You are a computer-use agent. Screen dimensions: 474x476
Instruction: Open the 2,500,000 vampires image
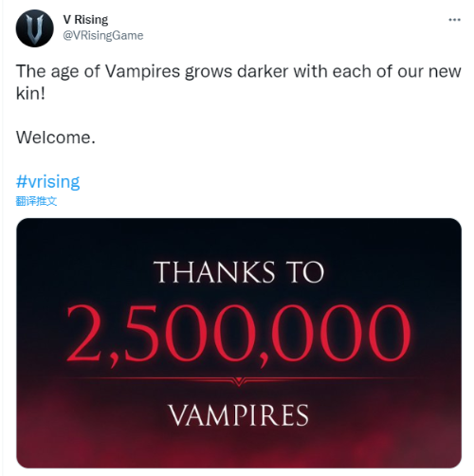pos(239,343)
